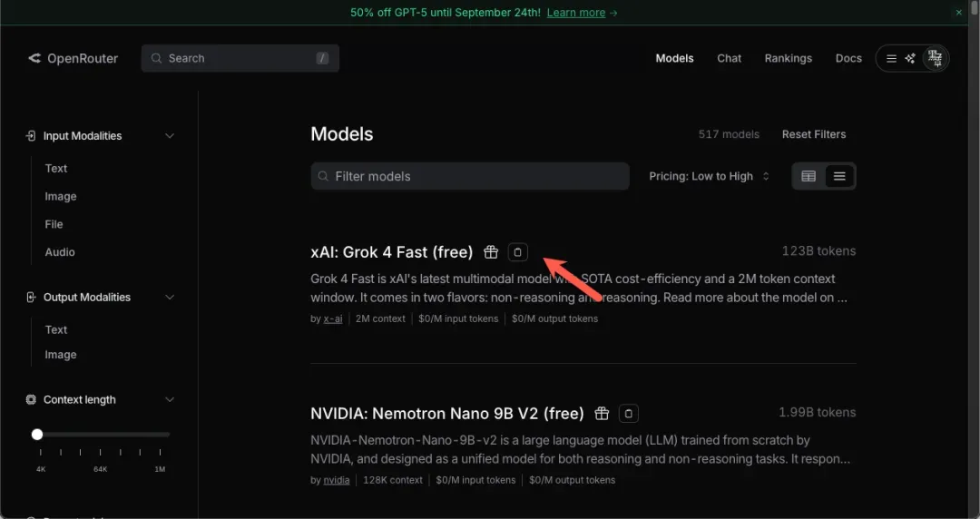Click the gift icon beside Nemotron Nano 9B

click(x=602, y=414)
